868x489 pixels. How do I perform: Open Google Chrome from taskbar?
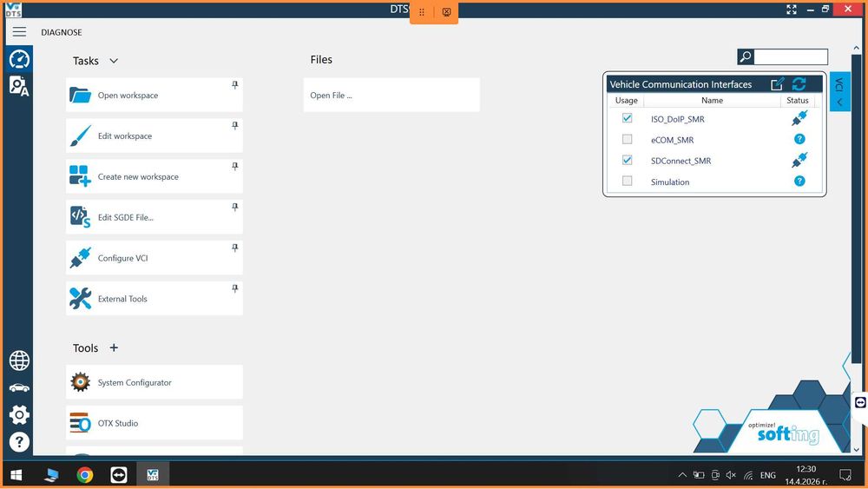pyautogui.click(x=85, y=474)
